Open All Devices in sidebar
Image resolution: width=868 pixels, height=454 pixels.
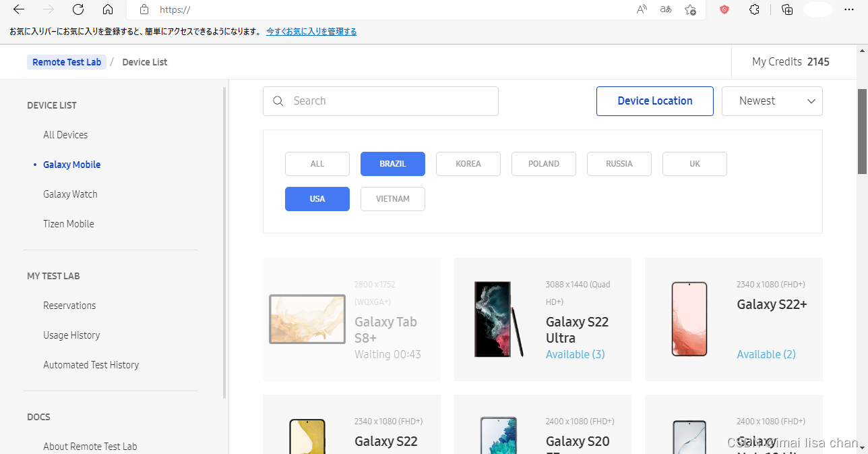coord(65,135)
